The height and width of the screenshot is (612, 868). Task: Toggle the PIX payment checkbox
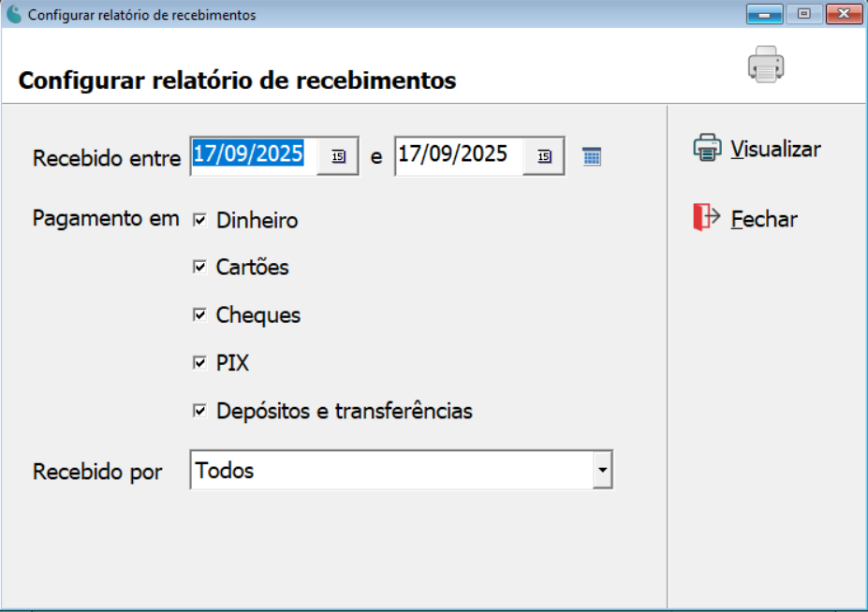pos(200,363)
